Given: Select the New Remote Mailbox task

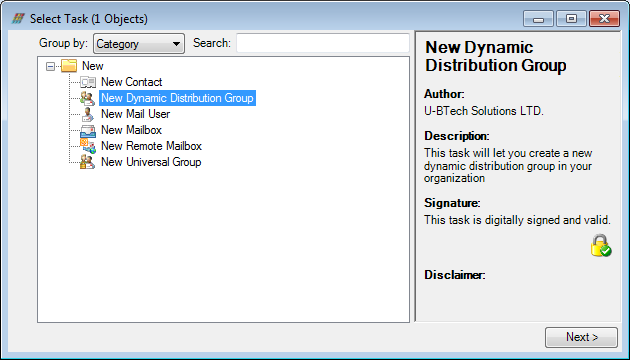Looking at the screenshot, I should coord(151,146).
